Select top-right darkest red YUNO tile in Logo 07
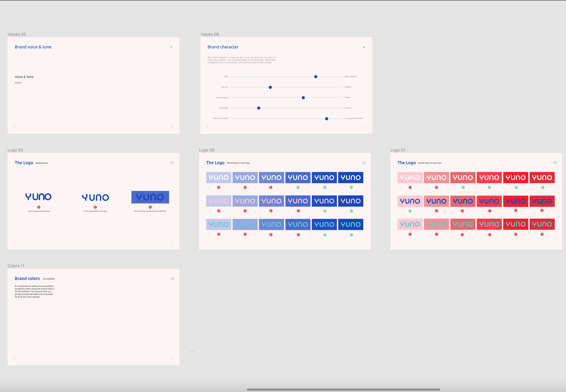Image resolution: width=566 pixels, height=392 pixels. (542, 177)
